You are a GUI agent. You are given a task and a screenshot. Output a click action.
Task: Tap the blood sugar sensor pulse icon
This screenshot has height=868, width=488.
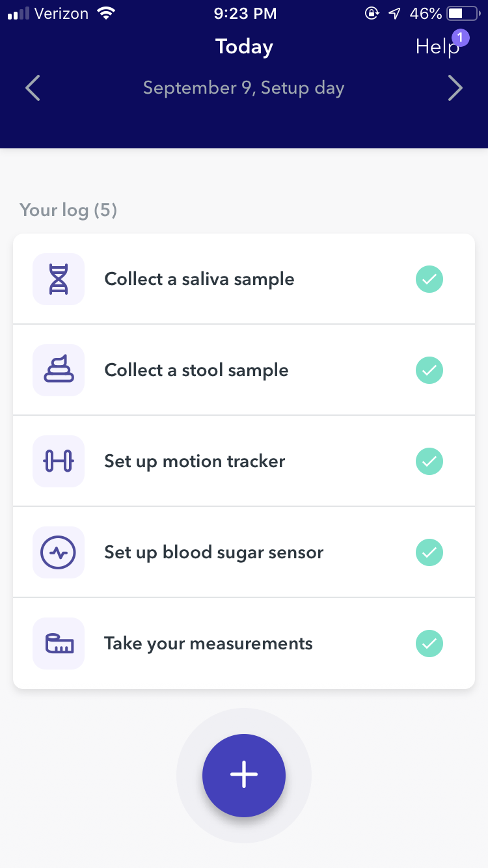[x=59, y=552]
